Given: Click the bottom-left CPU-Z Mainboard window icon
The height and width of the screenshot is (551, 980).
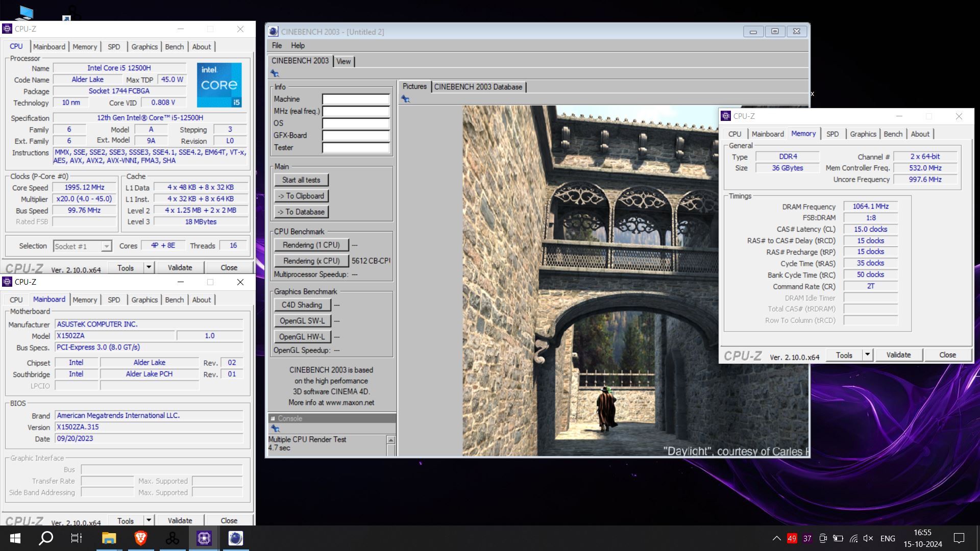Looking at the screenshot, I should click(7, 282).
